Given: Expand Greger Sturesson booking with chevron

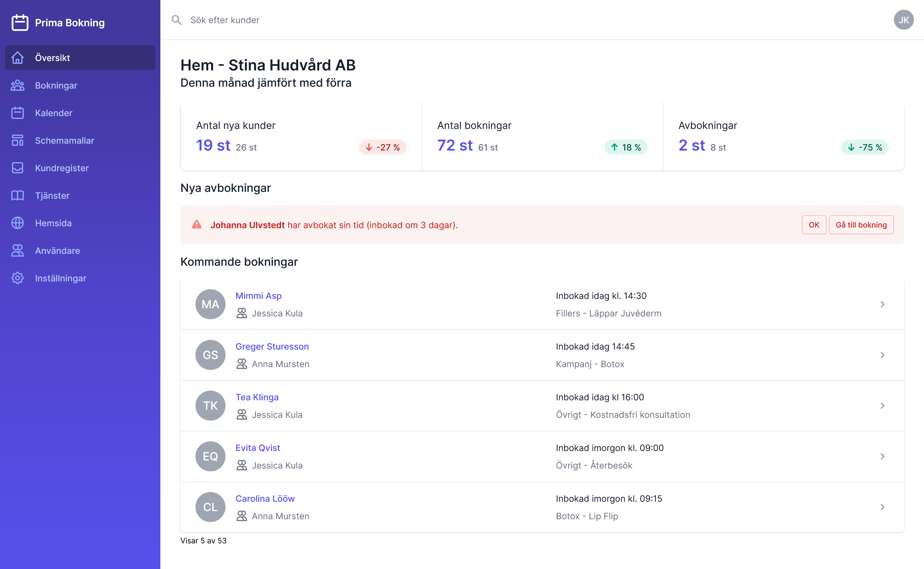Looking at the screenshot, I should [x=883, y=355].
